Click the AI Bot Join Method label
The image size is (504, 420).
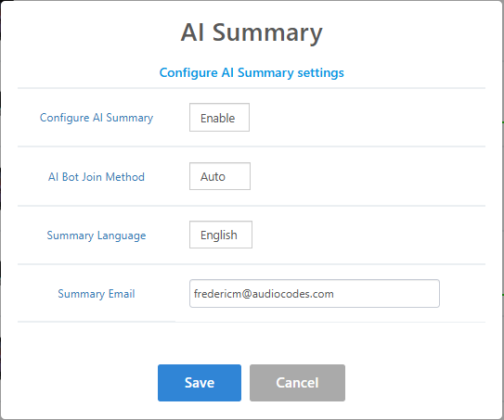tap(97, 177)
